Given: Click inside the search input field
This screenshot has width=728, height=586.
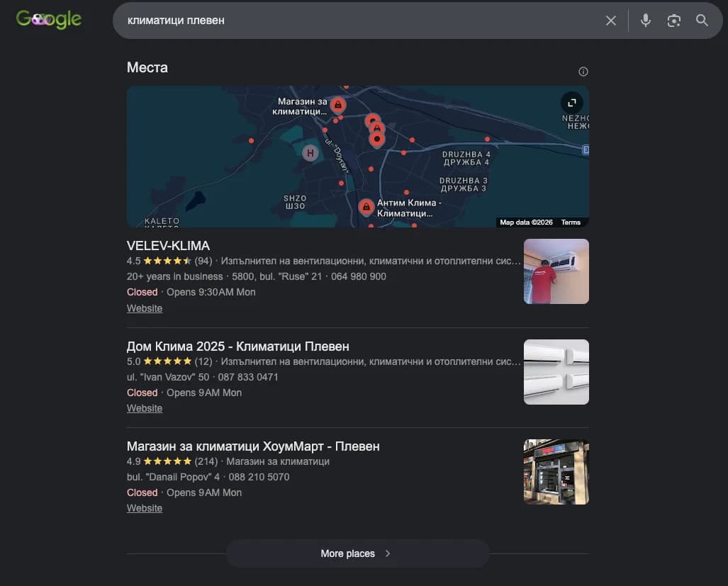Looking at the screenshot, I should point(362,21).
